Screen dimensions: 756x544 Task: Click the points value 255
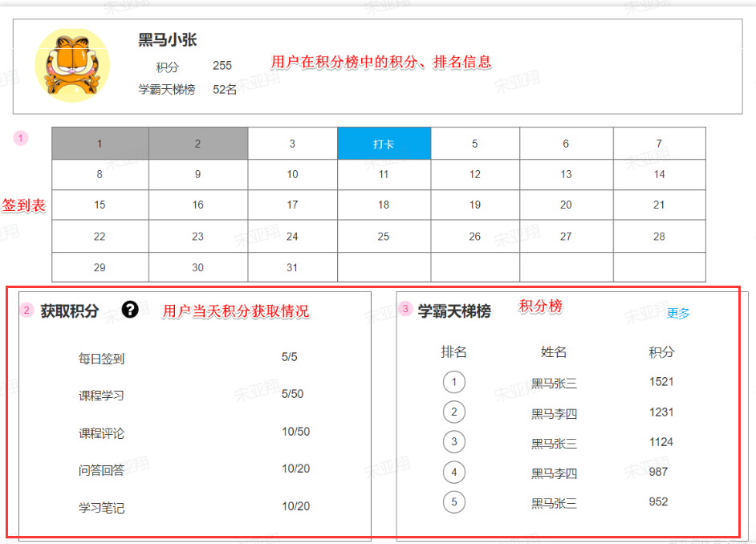pyautogui.click(x=222, y=66)
